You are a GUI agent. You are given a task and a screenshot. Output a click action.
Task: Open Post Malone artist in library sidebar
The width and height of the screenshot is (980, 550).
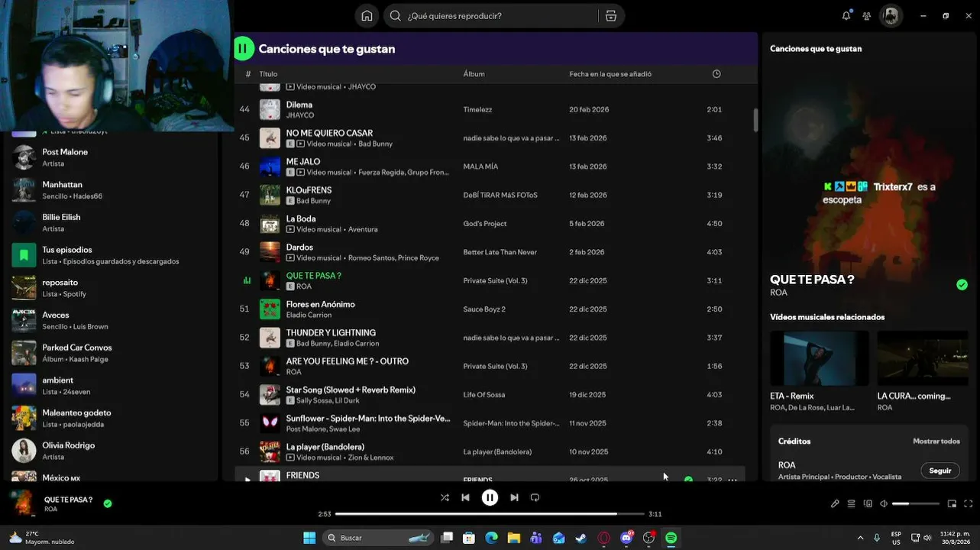(111, 157)
